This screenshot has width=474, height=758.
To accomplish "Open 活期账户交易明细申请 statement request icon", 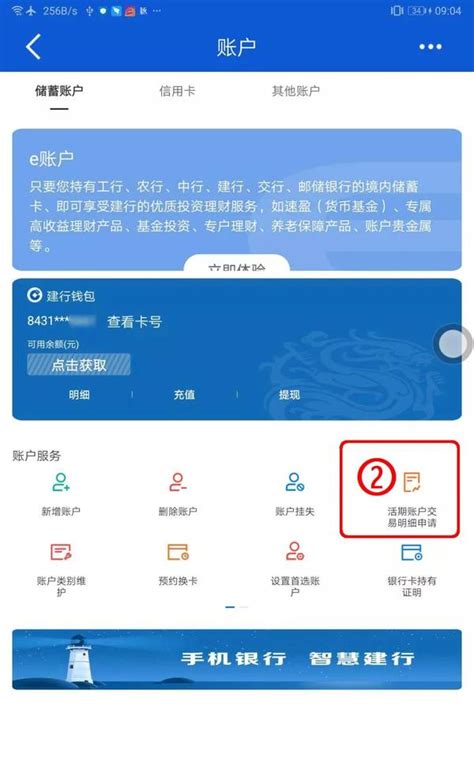I will (x=412, y=482).
